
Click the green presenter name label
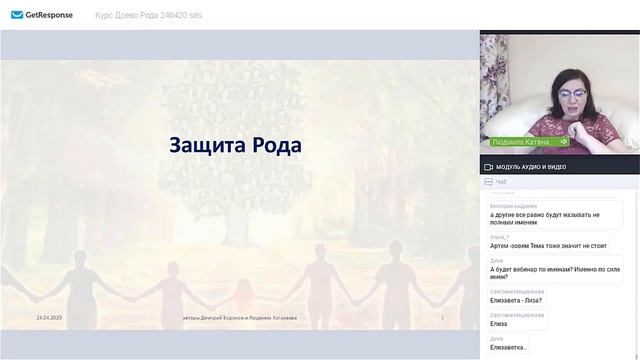(x=529, y=142)
